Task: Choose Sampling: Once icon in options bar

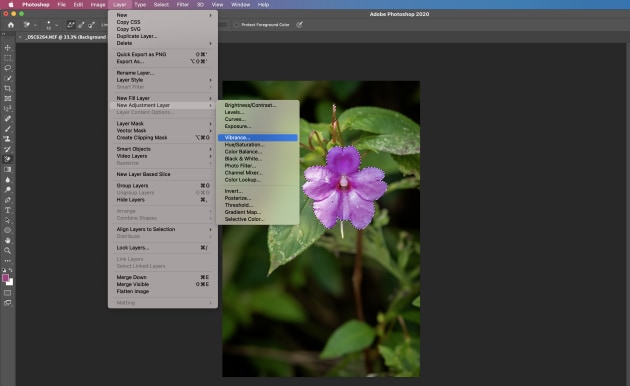Action: [81, 25]
